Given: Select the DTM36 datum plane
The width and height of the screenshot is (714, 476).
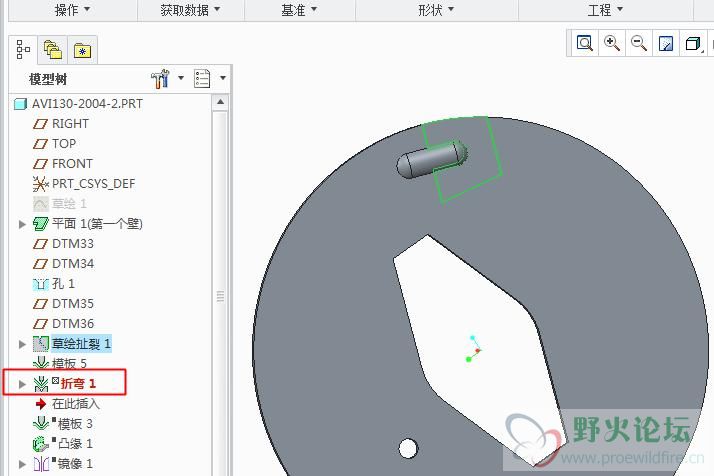Looking at the screenshot, I should 73,324.
